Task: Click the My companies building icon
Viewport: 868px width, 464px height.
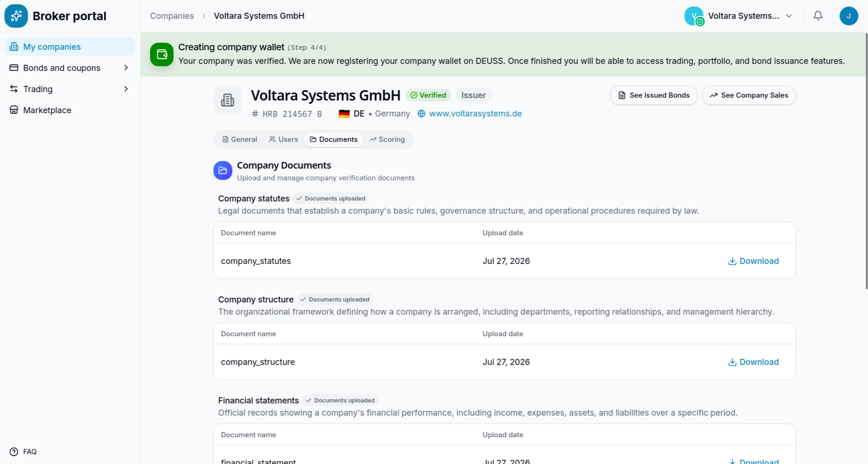Action: tap(14, 46)
